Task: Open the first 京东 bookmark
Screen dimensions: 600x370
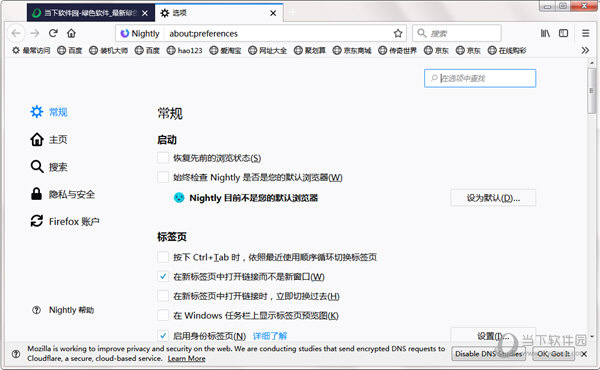Action: tap(436, 50)
